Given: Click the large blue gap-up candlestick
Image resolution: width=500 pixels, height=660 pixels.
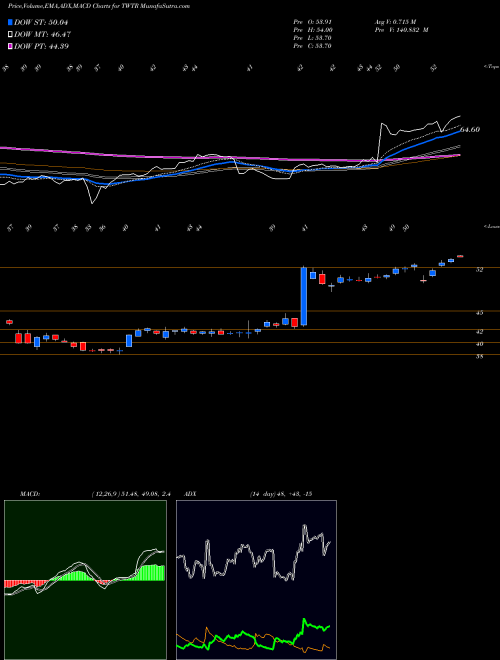Looking at the screenshot, I should pos(303,296).
